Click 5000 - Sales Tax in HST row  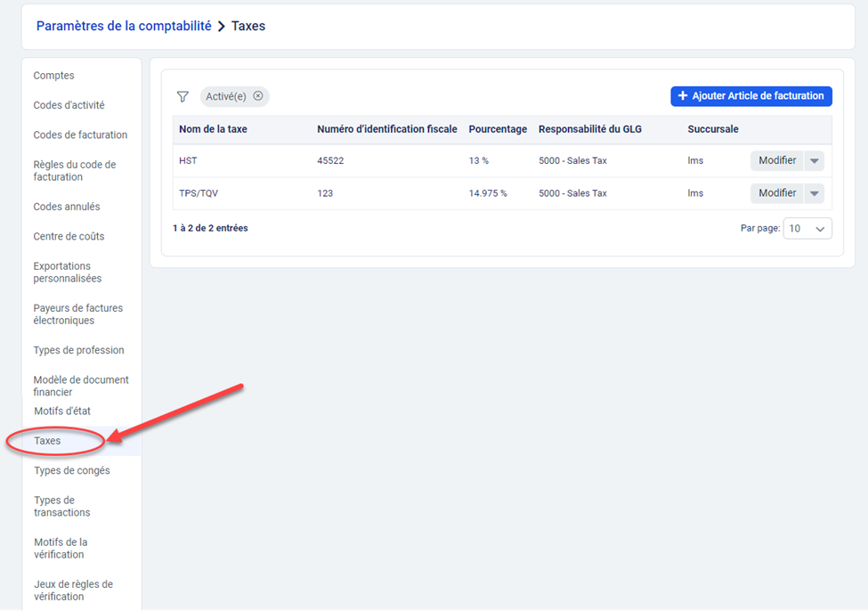(x=572, y=160)
